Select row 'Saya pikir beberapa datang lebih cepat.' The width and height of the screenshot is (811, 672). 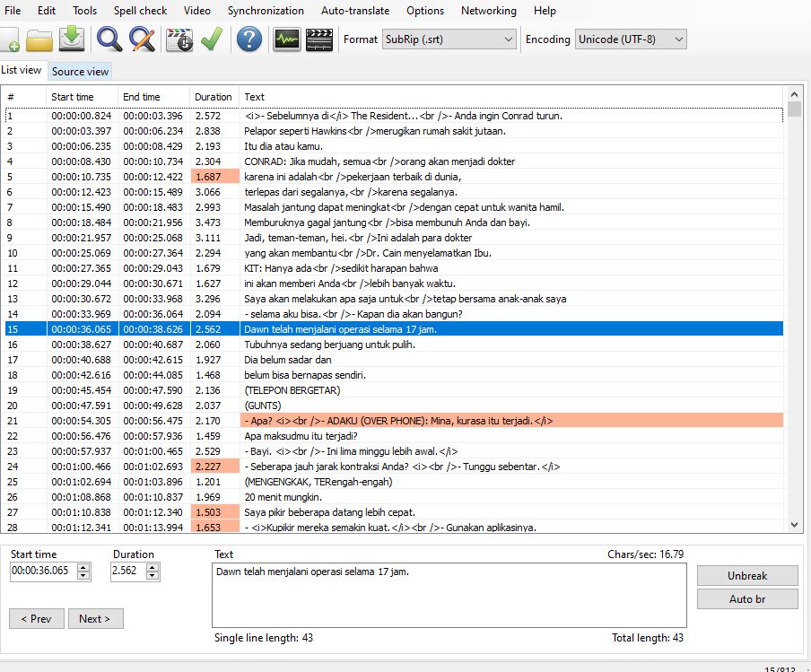point(394,512)
